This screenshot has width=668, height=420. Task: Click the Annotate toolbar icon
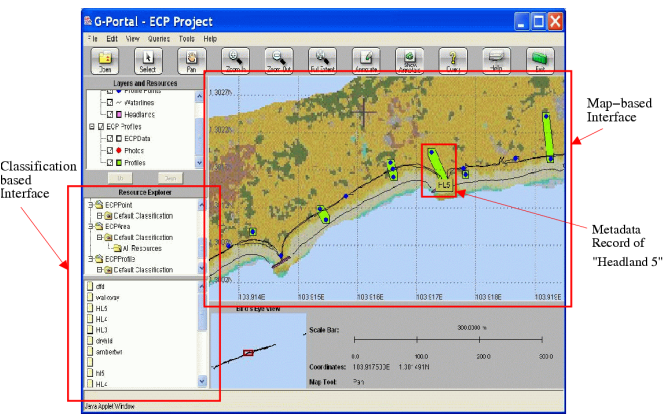point(368,61)
